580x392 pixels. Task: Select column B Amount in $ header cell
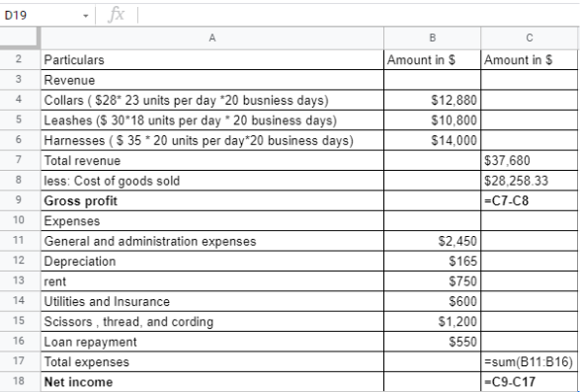coord(433,59)
